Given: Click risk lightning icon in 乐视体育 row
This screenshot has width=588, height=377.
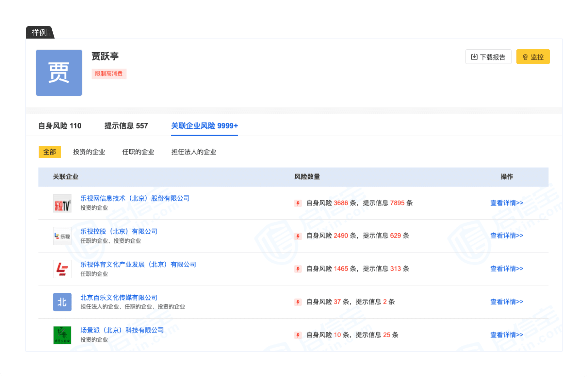Looking at the screenshot, I should point(298,269).
